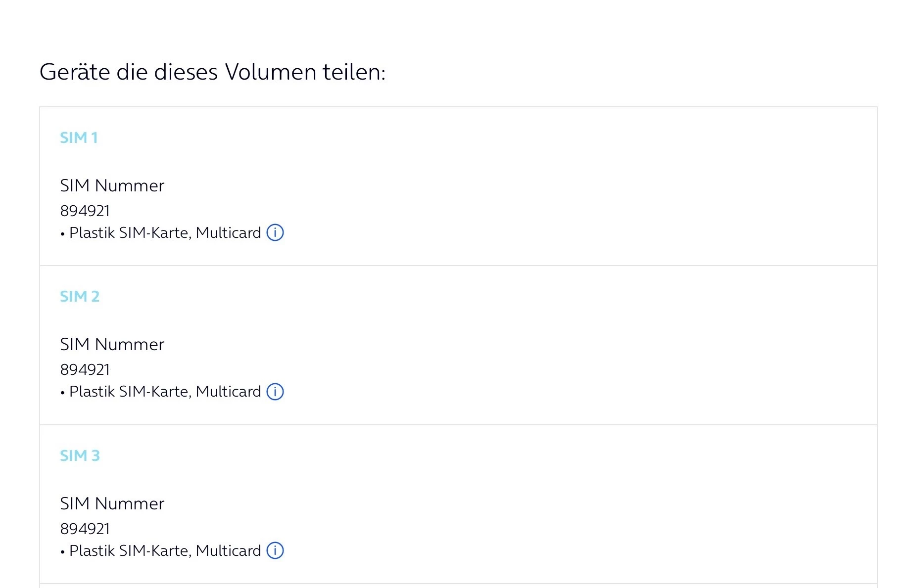This screenshot has height=588, width=913.
Task: Click 'SIM Nummer' label under SIM 3
Action: [112, 503]
